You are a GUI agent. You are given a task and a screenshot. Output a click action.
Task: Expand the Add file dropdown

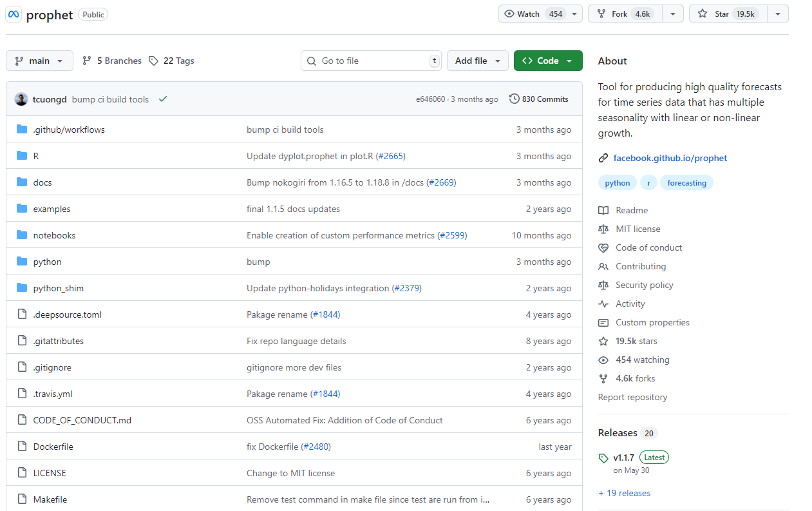[477, 61]
